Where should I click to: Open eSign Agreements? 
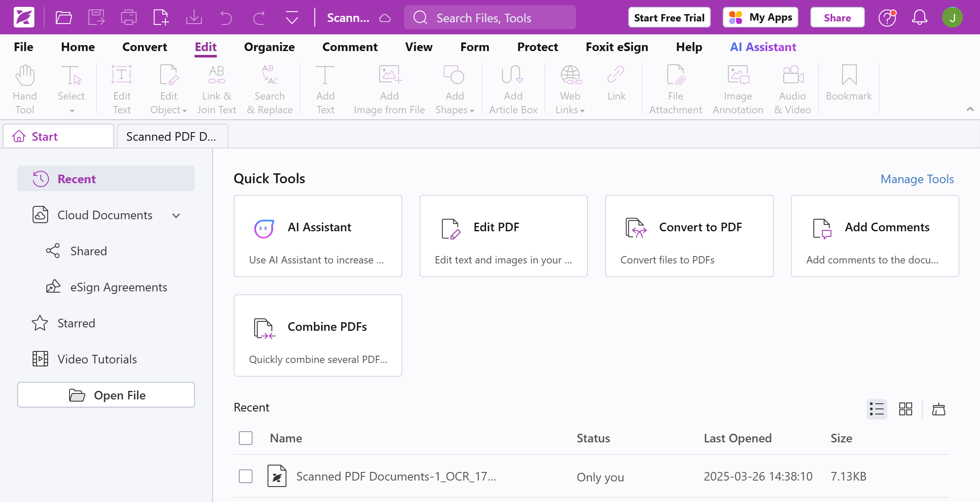pyautogui.click(x=107, y=287)
